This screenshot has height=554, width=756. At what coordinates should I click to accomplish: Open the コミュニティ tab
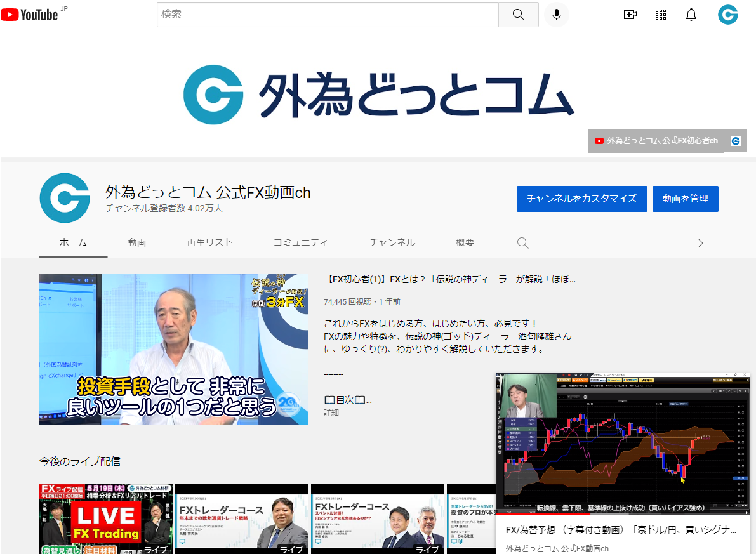pyautogui.click(x=300, y=242)
